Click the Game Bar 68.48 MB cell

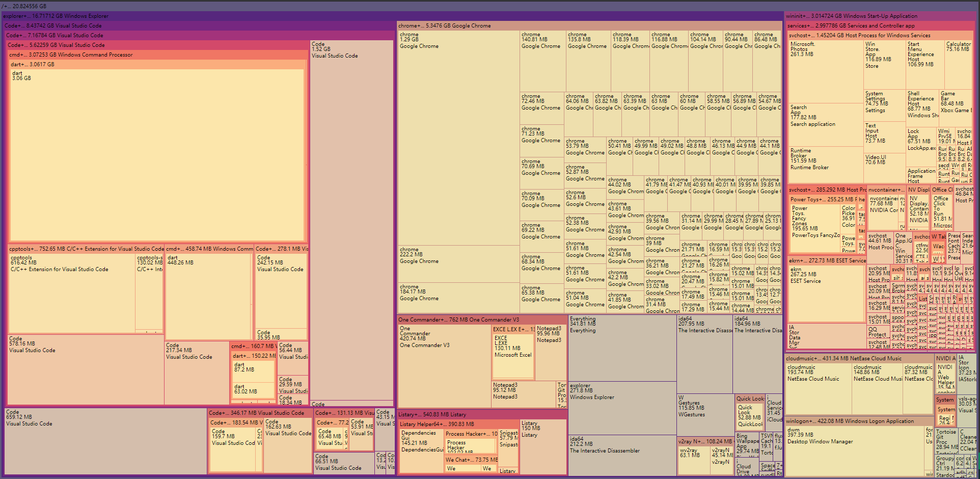point(955,108)
